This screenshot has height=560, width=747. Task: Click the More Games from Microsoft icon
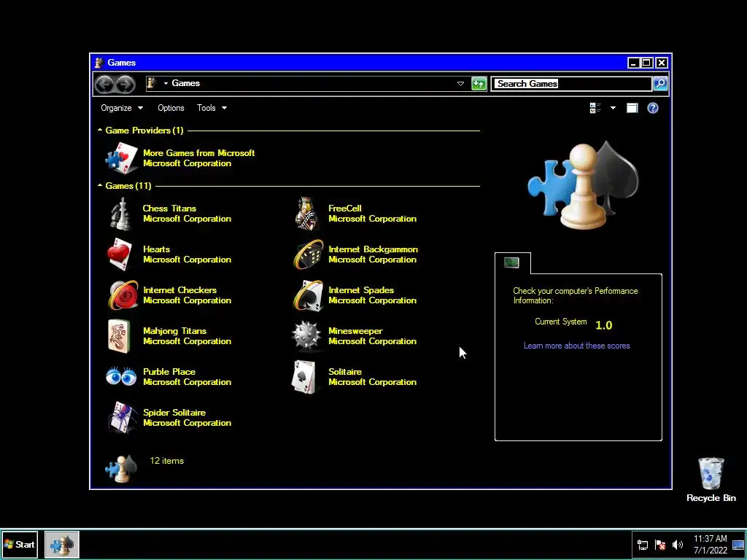tap(121, 157)
